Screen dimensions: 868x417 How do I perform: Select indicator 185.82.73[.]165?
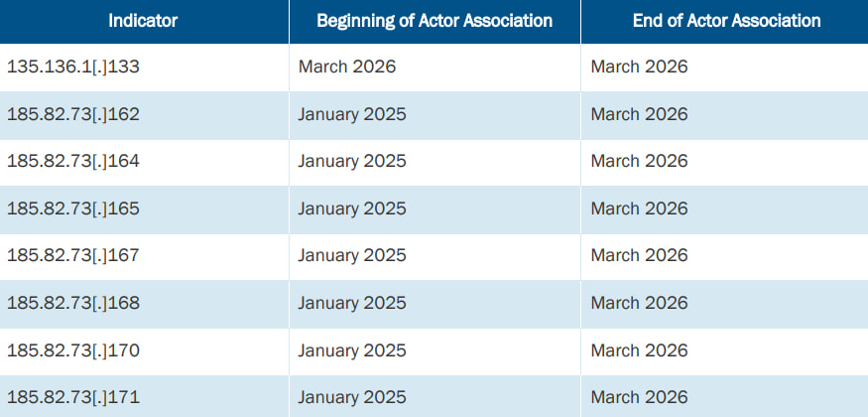(73, 208)
